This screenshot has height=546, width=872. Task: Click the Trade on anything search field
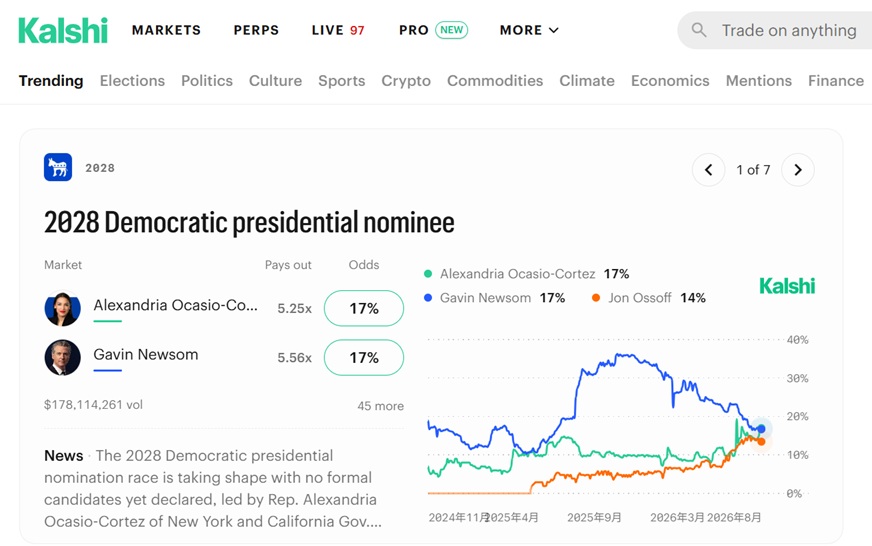775,30
